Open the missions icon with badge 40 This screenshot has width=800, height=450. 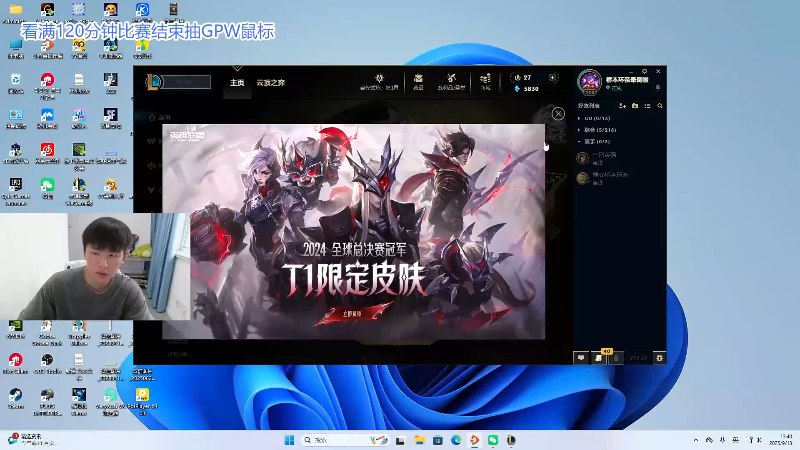(598, 358)
